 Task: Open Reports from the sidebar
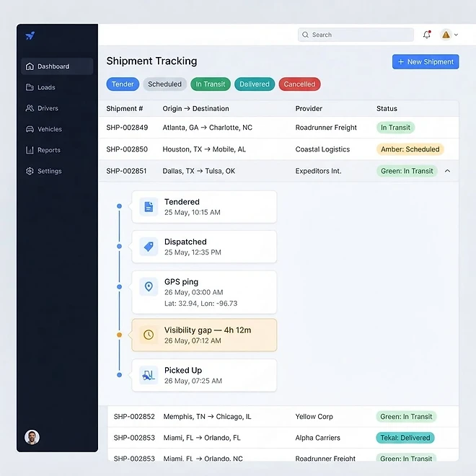pos(48,150)
